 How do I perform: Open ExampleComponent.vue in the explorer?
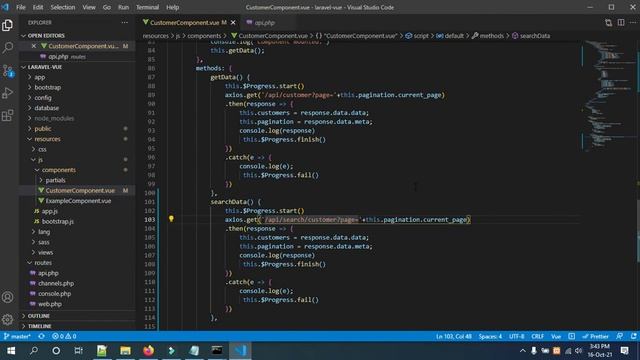(x=78, y=201)
